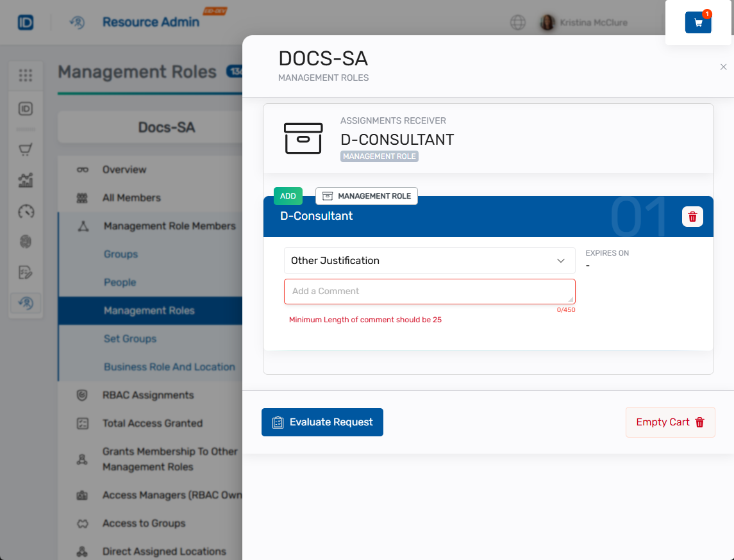734x560 pixels.
Task: Click the ID logo in top bar
Action: 26,22
